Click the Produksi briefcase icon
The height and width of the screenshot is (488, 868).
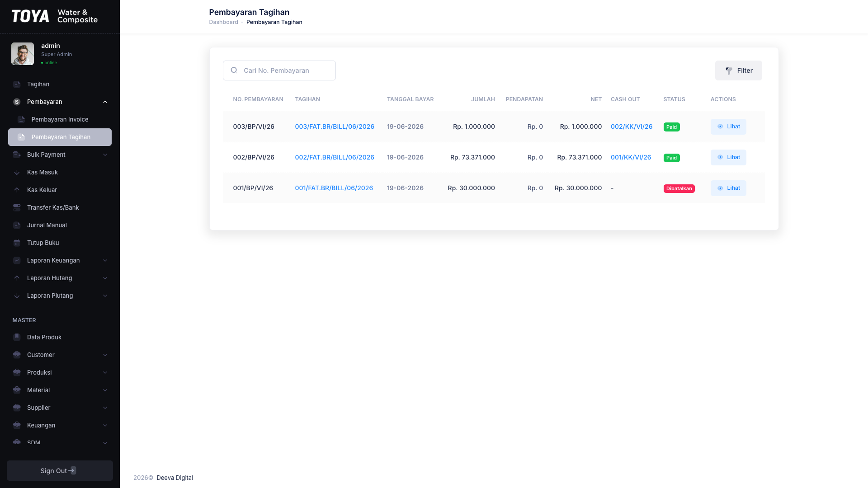tap(17, 373)
